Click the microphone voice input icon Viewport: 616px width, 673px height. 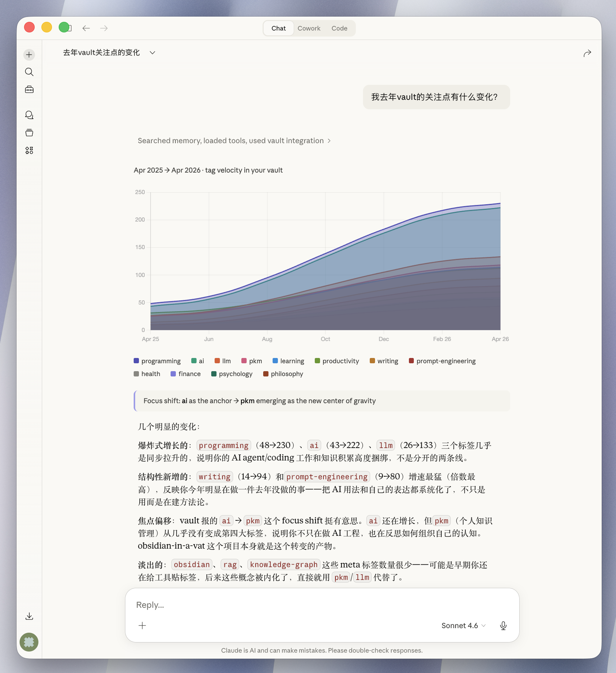pos(503,626)
